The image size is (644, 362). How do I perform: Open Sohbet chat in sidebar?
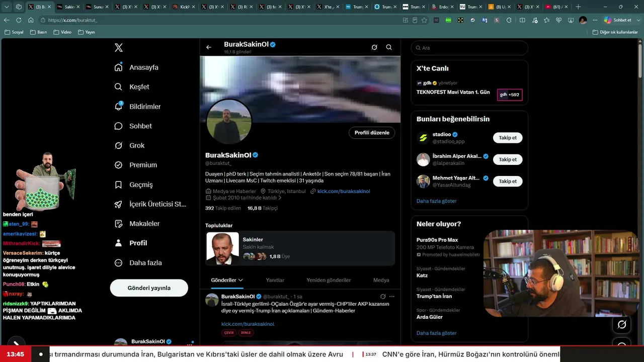133,126
